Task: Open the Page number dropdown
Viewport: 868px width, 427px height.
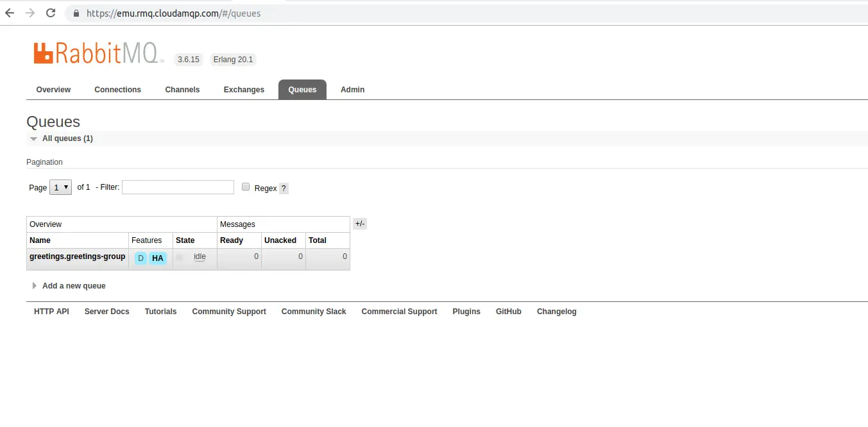Action: 60,187
